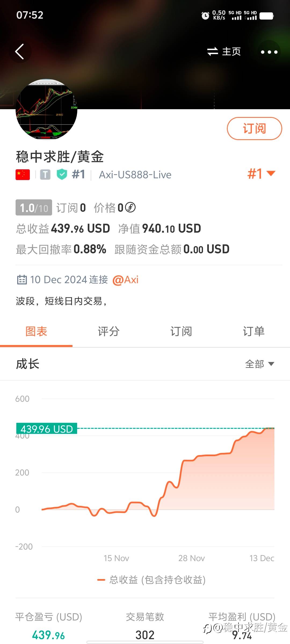Open the @Axi broker link
290x644 pixels.
[x=126, y=280]
